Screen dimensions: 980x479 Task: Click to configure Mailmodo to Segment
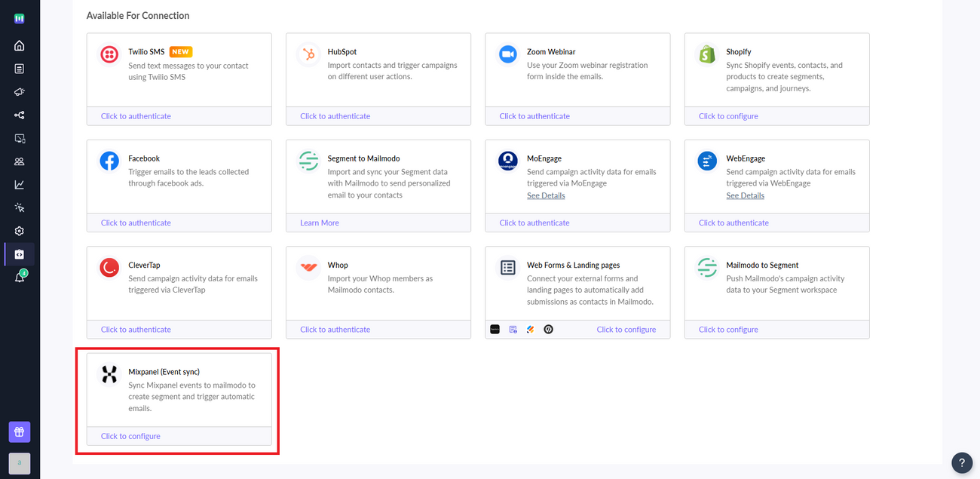pos(728,330)
